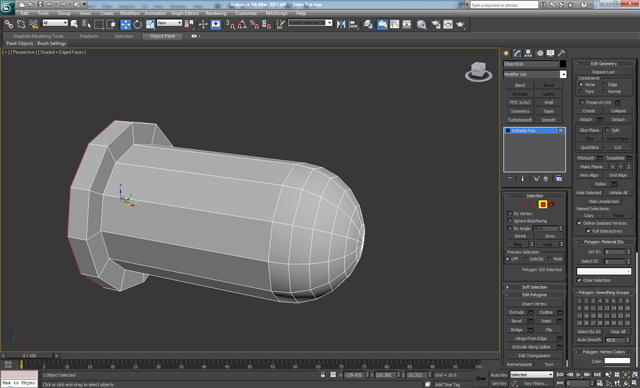The height and width of the screenshot is (388, 640).
Task: Select the Bind to Space Warp tool
Action: pos(33,24)
